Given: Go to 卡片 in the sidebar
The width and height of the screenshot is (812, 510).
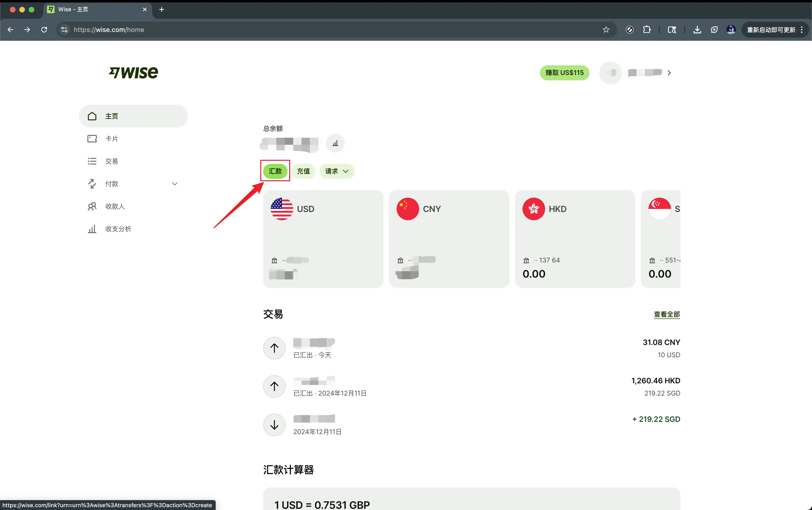Looking at the screenshot, I should (x=111, y=139).
